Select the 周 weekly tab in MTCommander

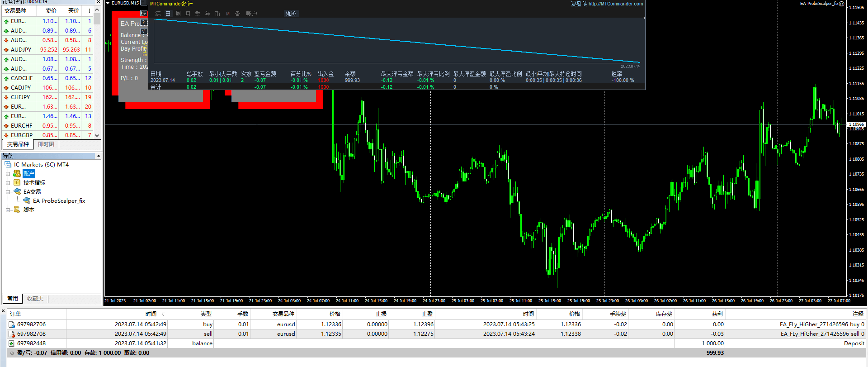(x=178, y=14)
